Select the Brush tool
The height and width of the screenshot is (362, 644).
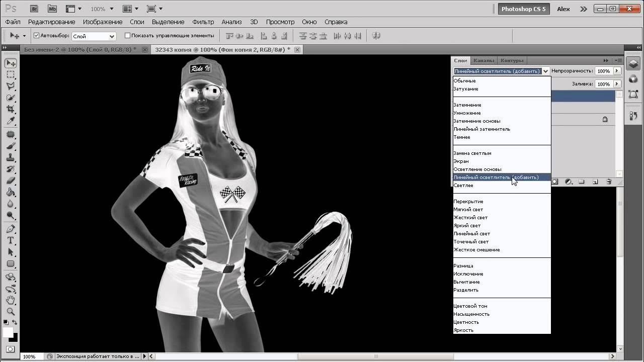coord(11,146)
